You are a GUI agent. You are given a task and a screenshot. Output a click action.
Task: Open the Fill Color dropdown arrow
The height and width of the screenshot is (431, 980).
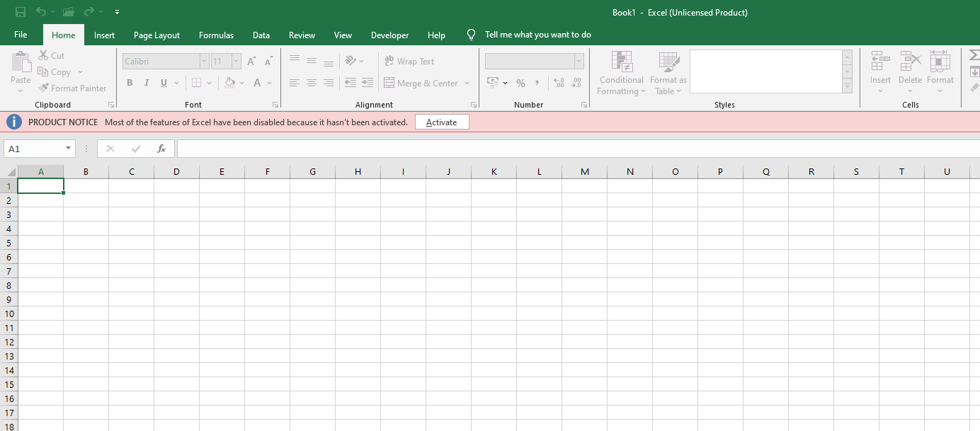(x=242, y=83)
